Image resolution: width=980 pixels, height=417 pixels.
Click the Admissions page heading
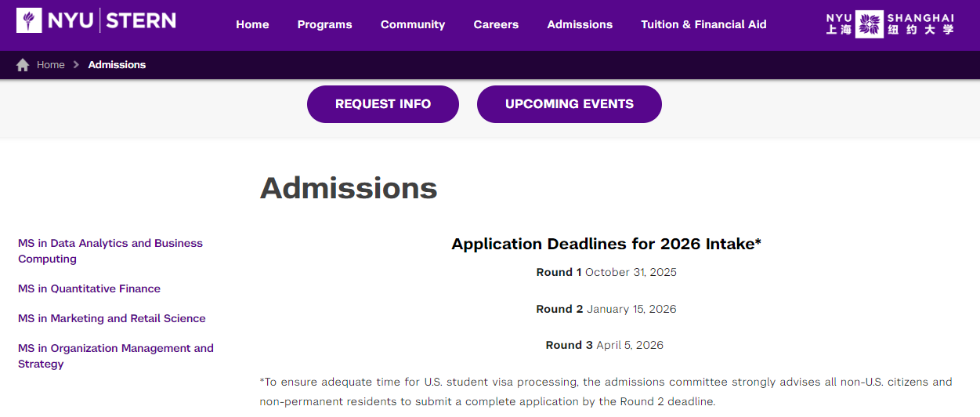click(349, 188)
